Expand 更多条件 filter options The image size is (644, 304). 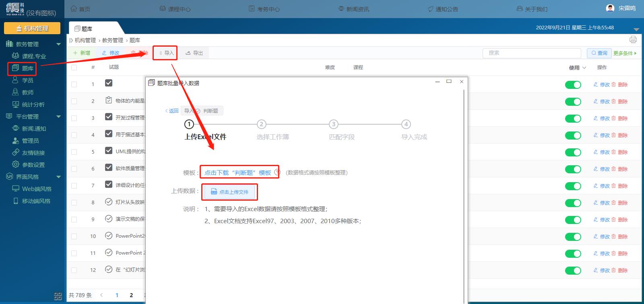coord(625,53)
